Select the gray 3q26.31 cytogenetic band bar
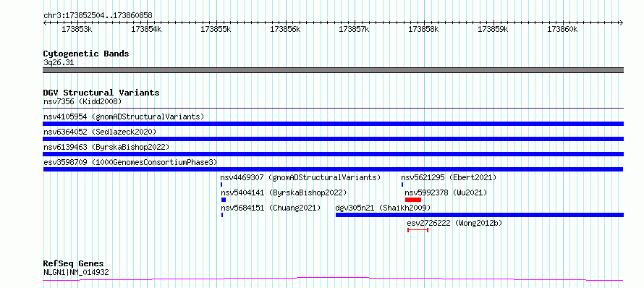 (x=333, y=70)
